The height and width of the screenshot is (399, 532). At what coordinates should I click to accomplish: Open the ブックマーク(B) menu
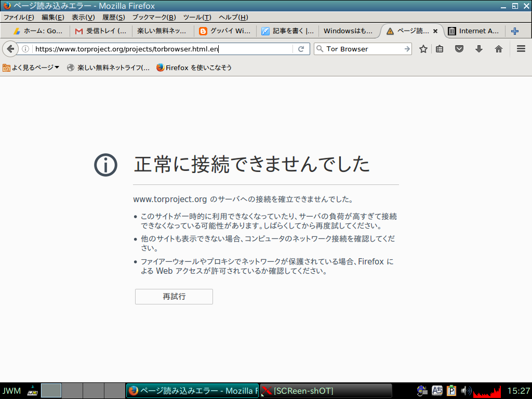click(154, 17)
